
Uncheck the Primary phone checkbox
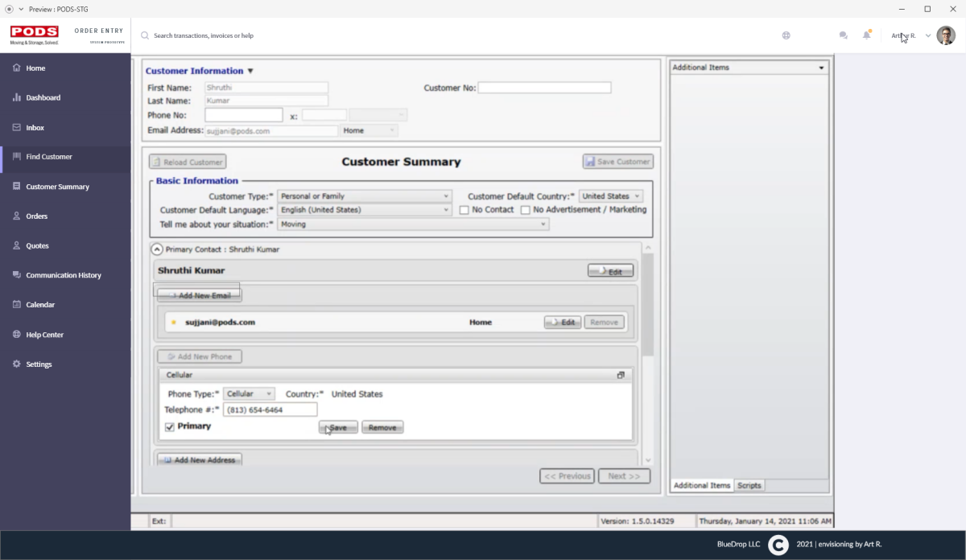click(x=170, y=427)
